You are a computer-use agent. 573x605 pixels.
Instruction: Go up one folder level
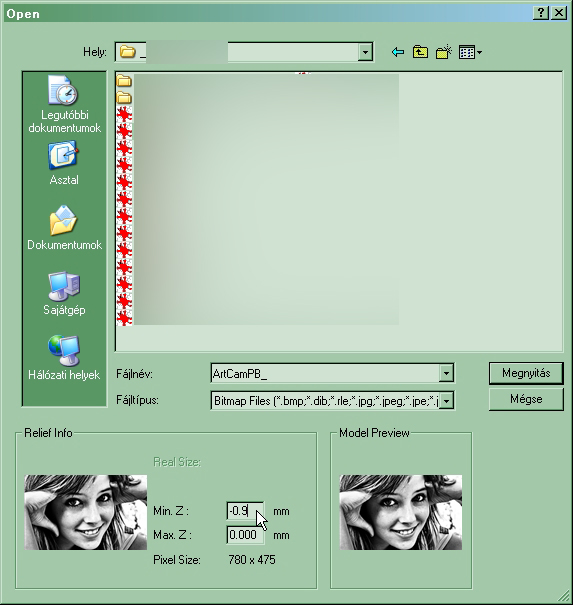(420, 52)
